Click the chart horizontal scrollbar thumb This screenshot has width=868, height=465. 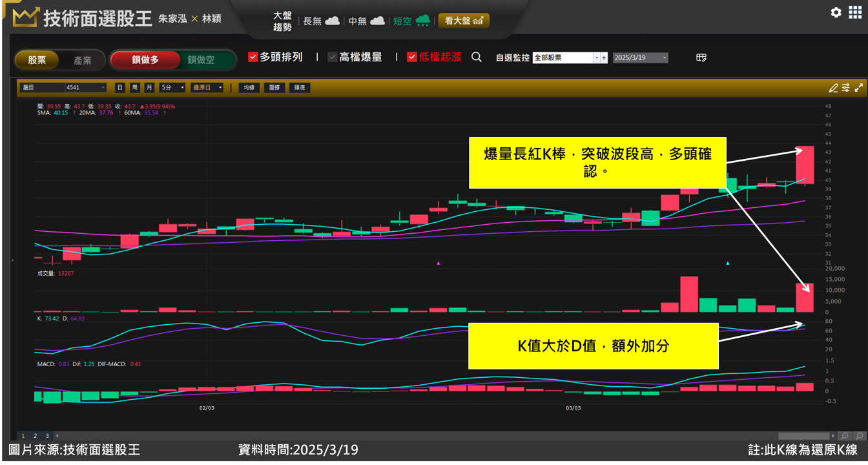[x=803, y=436]
